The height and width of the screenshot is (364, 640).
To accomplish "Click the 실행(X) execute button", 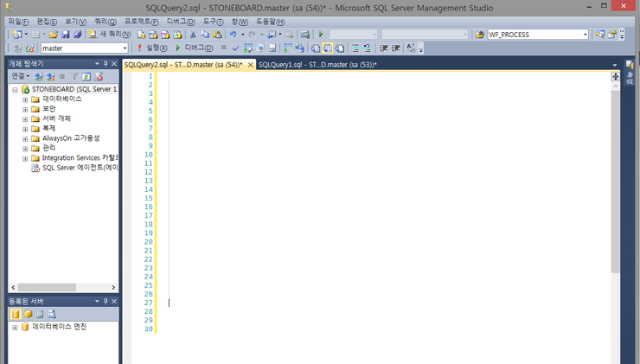I will (152, 48).
